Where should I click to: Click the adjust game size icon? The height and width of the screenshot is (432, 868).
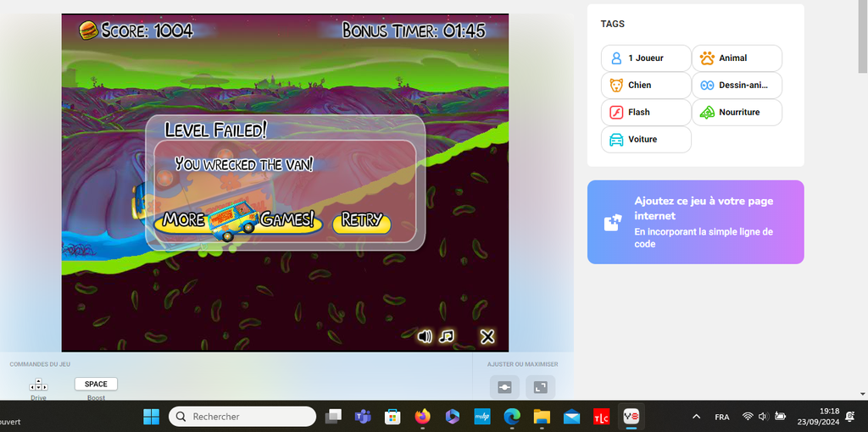click(504, 387)
